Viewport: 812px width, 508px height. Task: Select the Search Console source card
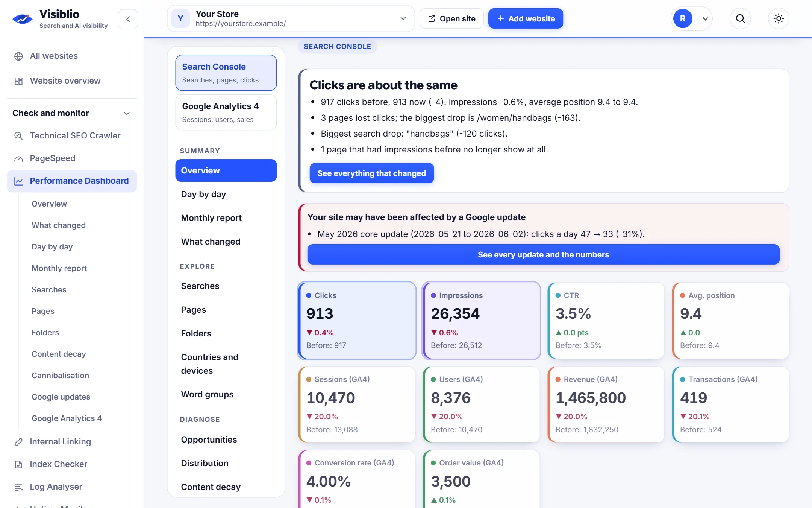[226, 73]
